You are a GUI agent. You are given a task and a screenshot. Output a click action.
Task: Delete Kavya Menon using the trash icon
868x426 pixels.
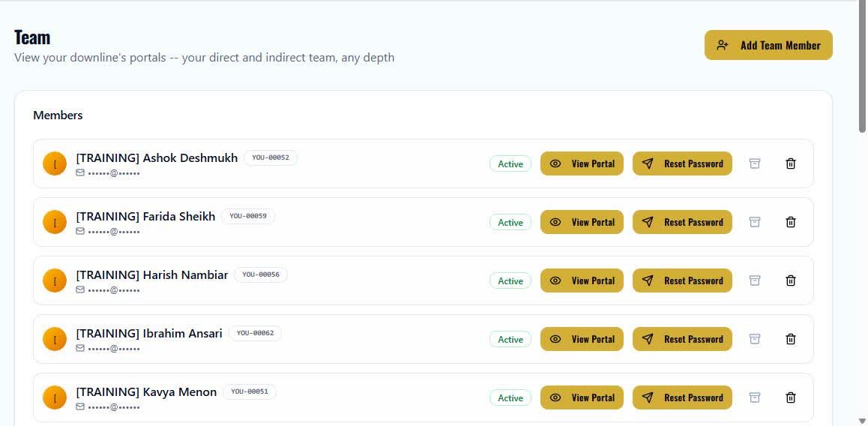coord(791,397)
